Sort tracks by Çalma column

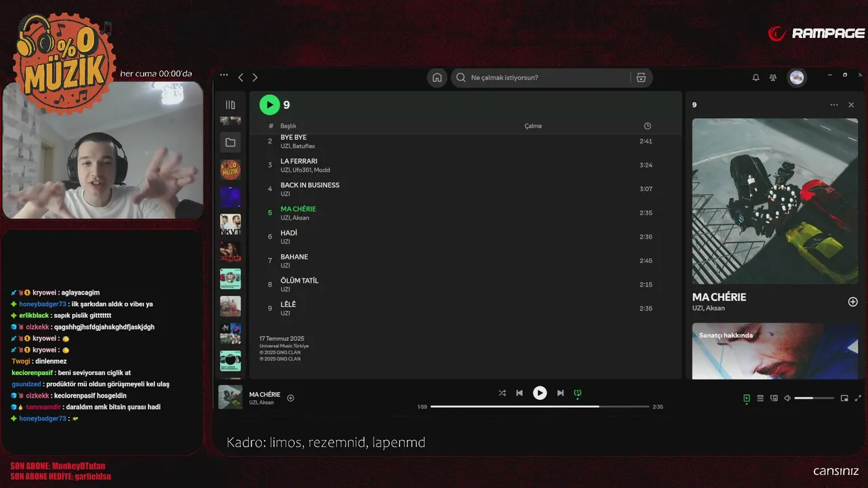click(533, 126)
